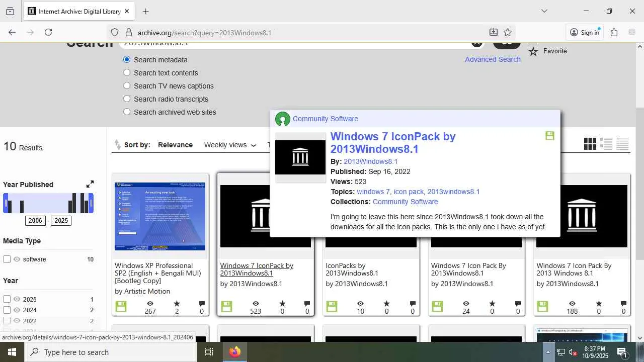Open the Firefox application menu
The image size is (644, 362).
point(632,32)
